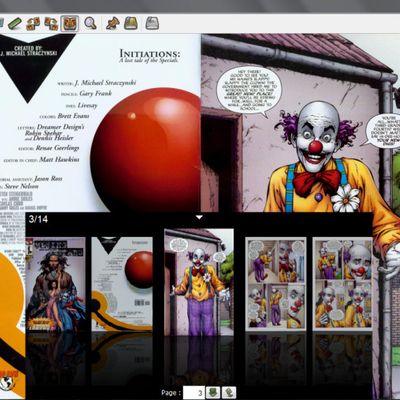Click the large red clown nose on credits page

pyautogui.click(x=146, y=150)
